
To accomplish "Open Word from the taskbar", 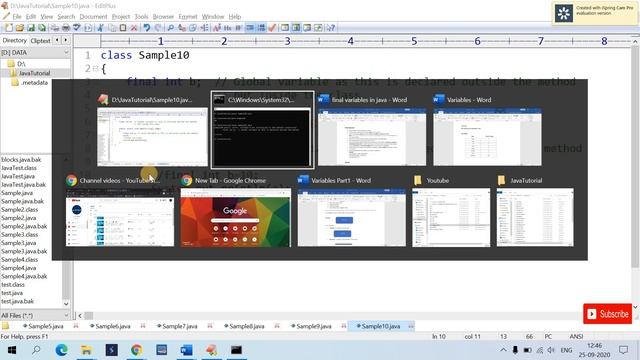I will pos(186,350).
